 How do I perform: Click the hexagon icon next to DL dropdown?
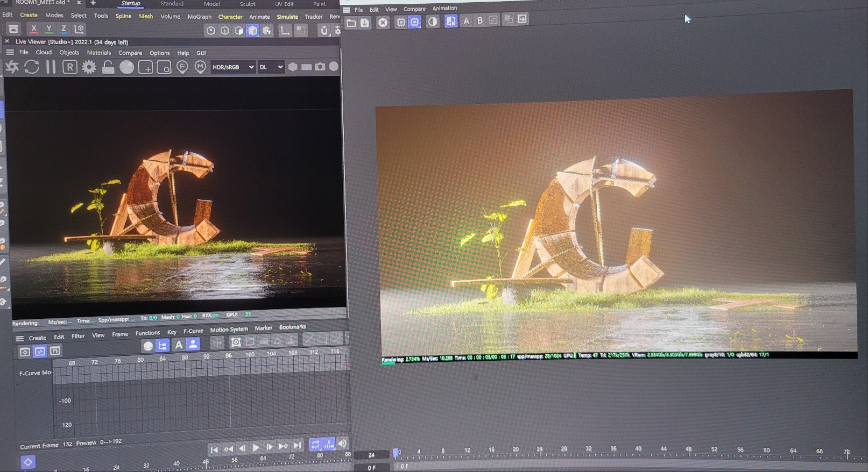click(293, 67)
